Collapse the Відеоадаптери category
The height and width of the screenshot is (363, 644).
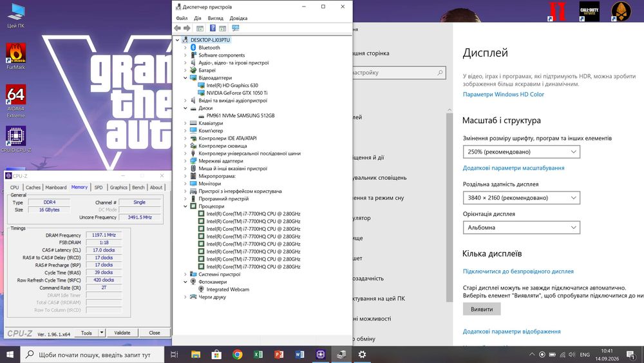click(185, 78)
